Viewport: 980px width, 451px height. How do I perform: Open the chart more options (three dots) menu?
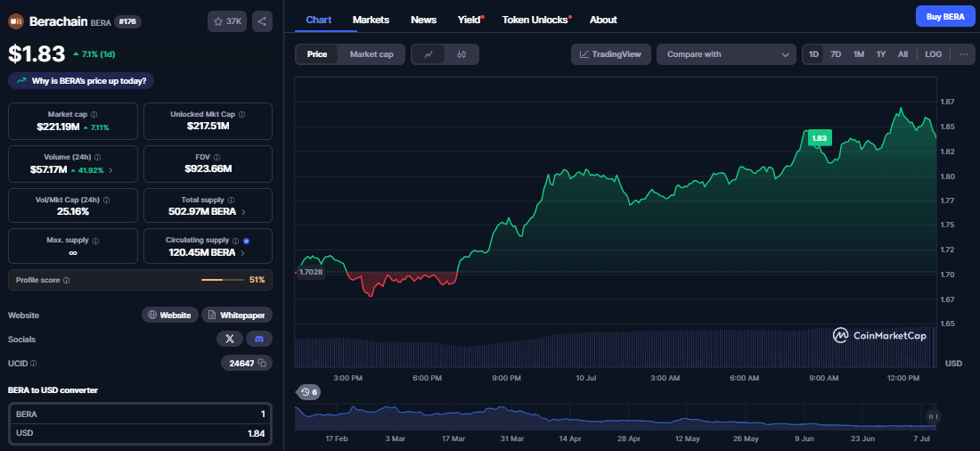[x=963, y=54]
